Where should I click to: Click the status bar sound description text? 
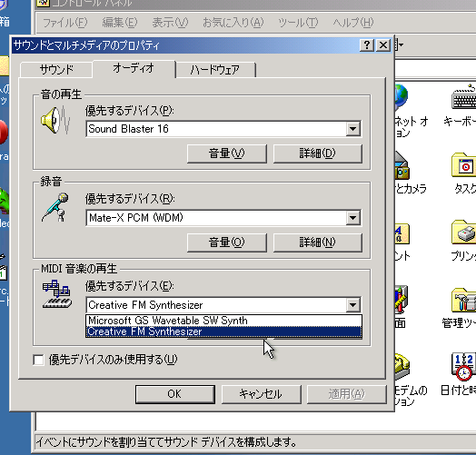click(166, 442)
